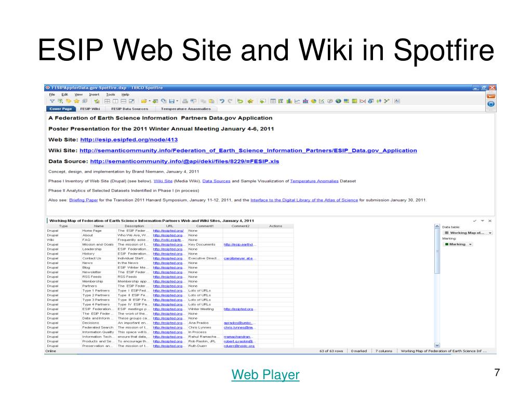Follow the Briefing Paper link
This screenshot has height=399, width=532.
coord(84,200)
